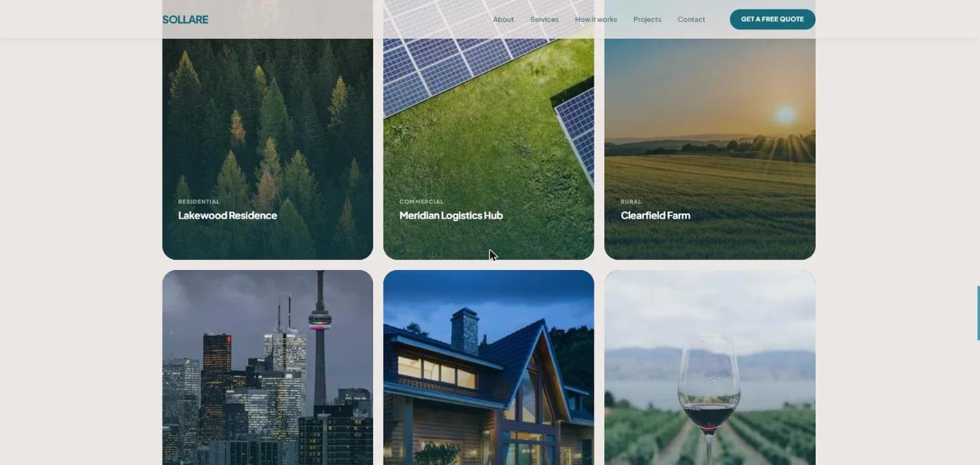View the vineyard wine glass project image

(x=710, y=367)
